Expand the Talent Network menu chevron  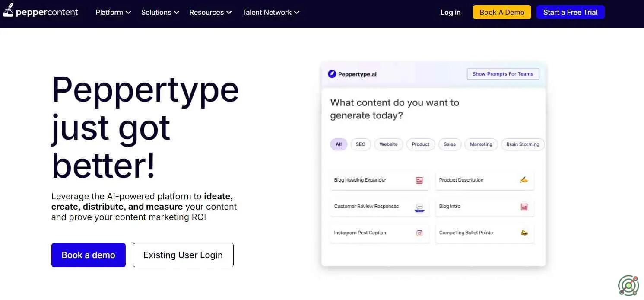[x=297, y=13]
